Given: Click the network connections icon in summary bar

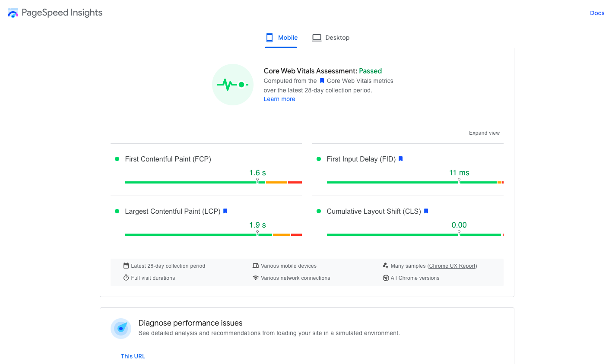Looking at the screenshot, I should point(256,278).
